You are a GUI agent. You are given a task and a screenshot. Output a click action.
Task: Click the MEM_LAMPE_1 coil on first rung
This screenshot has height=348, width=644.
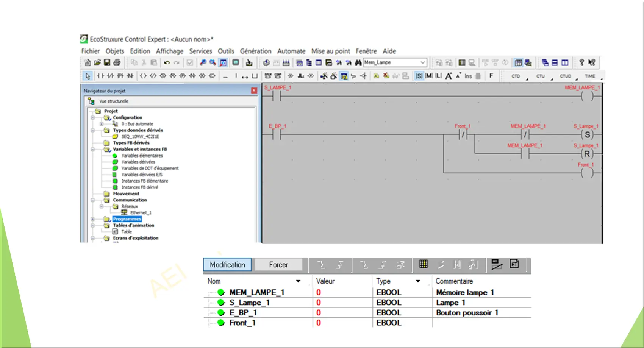point(587,97)
